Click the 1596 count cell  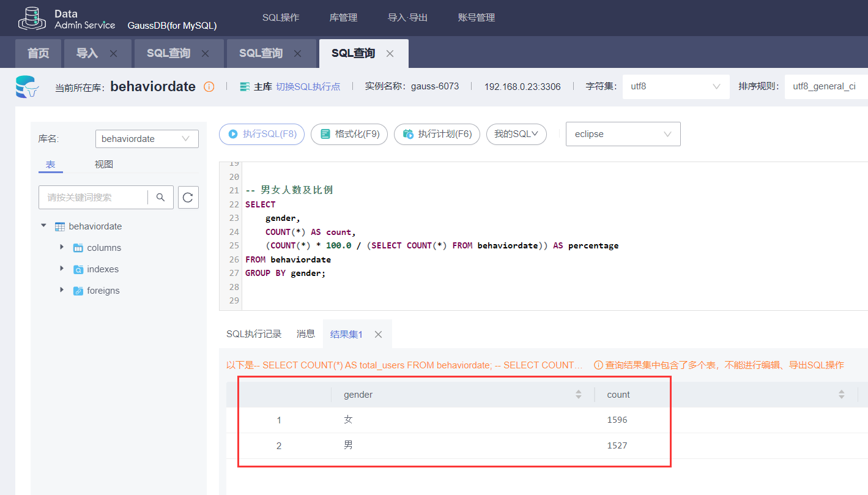pos(617,420)
